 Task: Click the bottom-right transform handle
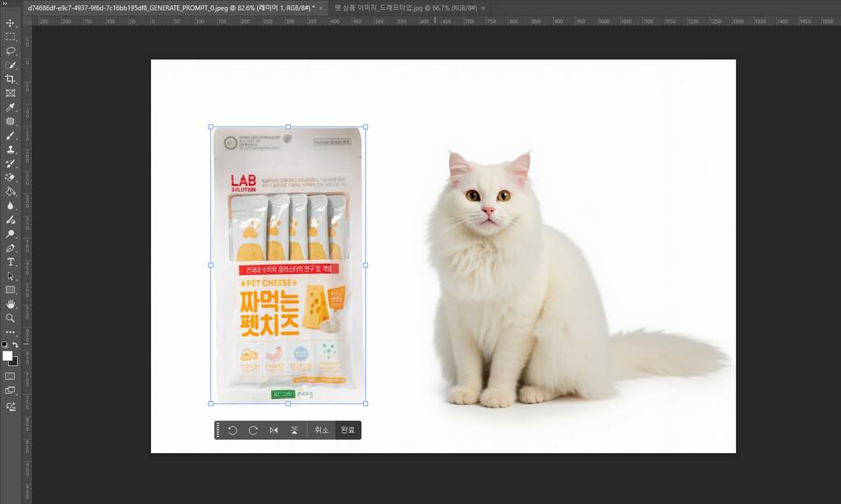coord(365,403)
